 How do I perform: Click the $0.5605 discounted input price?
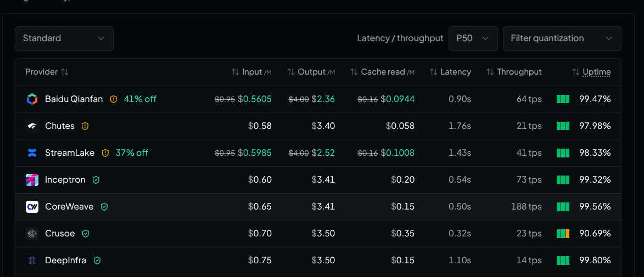(x=255, y=99)
